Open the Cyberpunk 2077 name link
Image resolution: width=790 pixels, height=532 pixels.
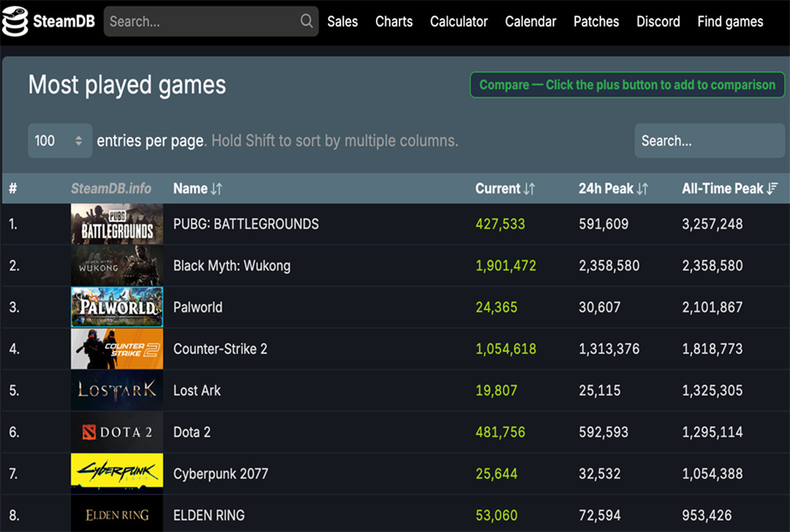point(220,474)
